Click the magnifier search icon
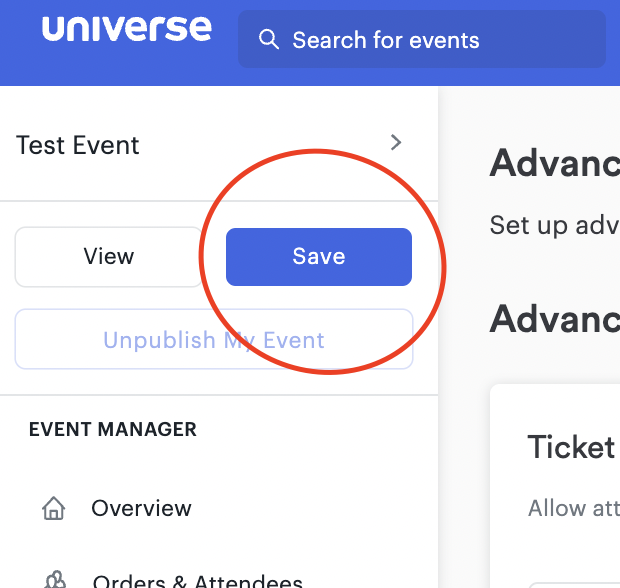The height and width of the screenshot is (588, 620). click(x=269, y=40)
